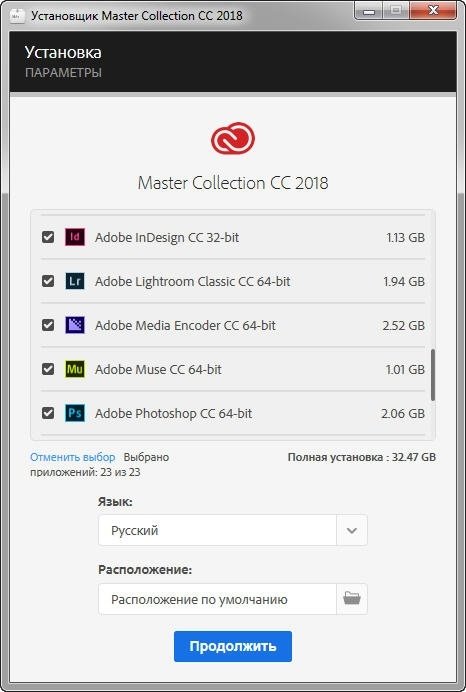The height and width of the screenshot is (692, 466).
Task: Click the Creative Cloud logo
Action: (233, 139)
